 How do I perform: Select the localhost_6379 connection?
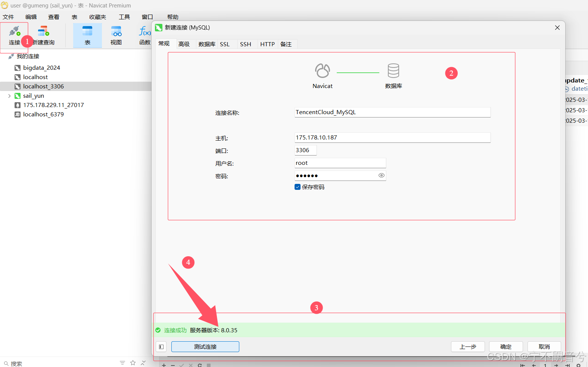point(43,115)
